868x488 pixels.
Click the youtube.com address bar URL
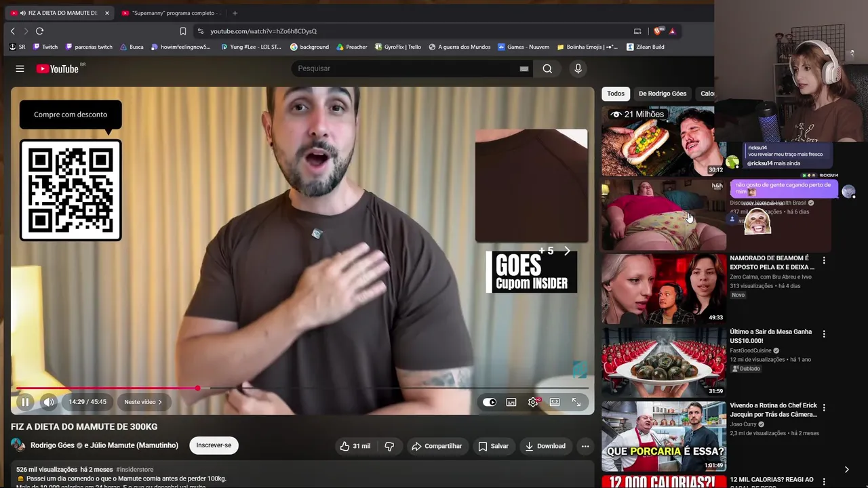263,31
